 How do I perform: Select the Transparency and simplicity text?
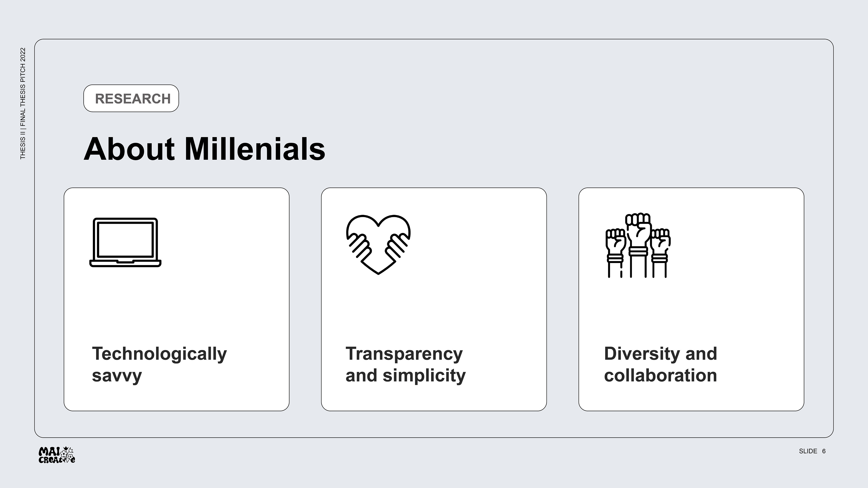tap(406, 364)
